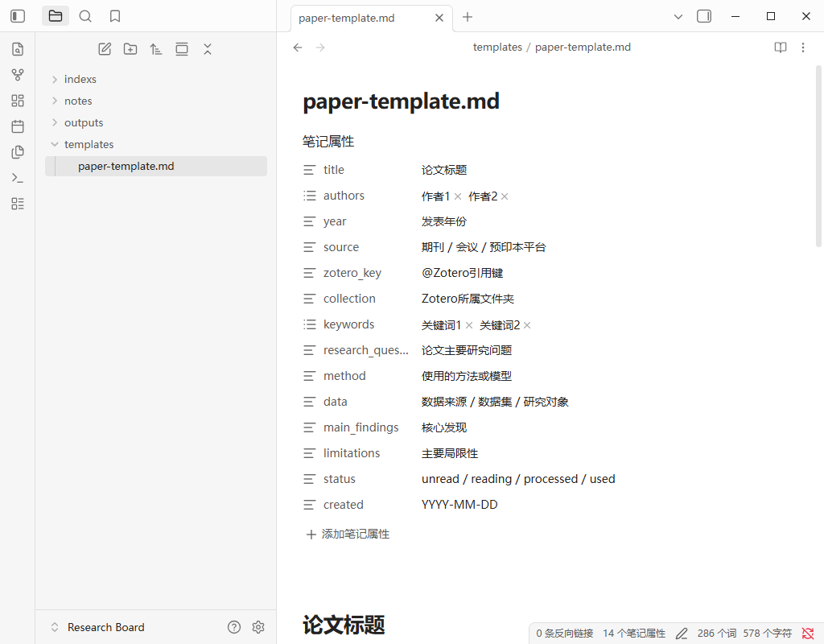Click the templates copy ribbon icon
Screen dimensions: 824x644
click(x=18, y=152)
